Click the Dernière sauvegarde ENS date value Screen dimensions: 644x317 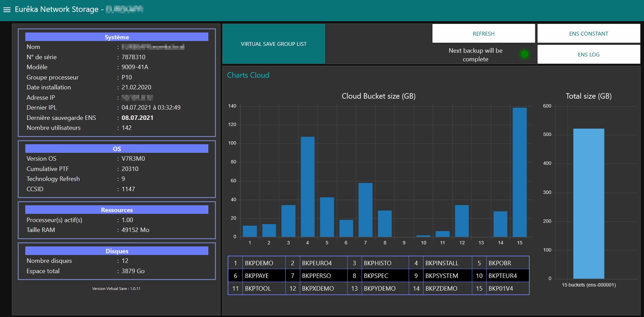pyautogui.click(x=137, y=118)
